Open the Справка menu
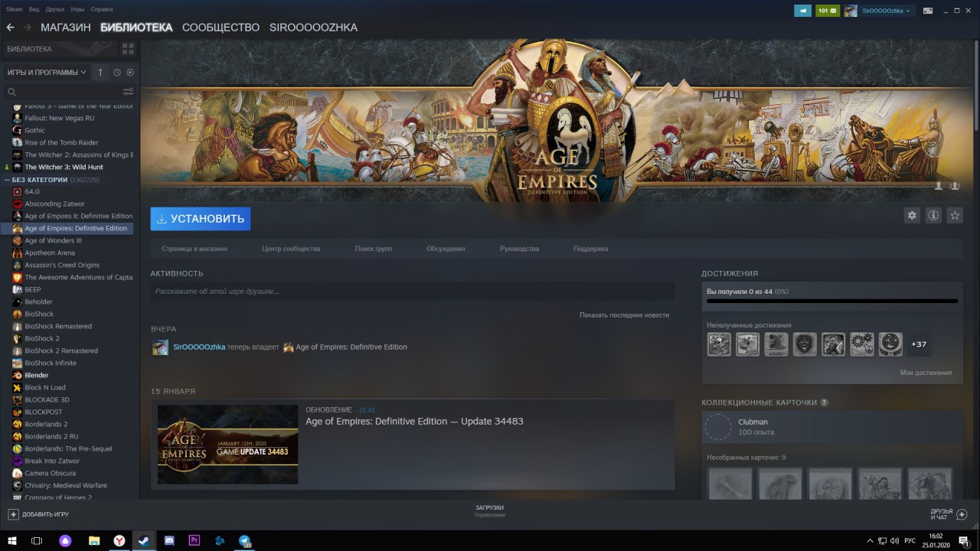980x551 pixels. (x=102, y=9)
